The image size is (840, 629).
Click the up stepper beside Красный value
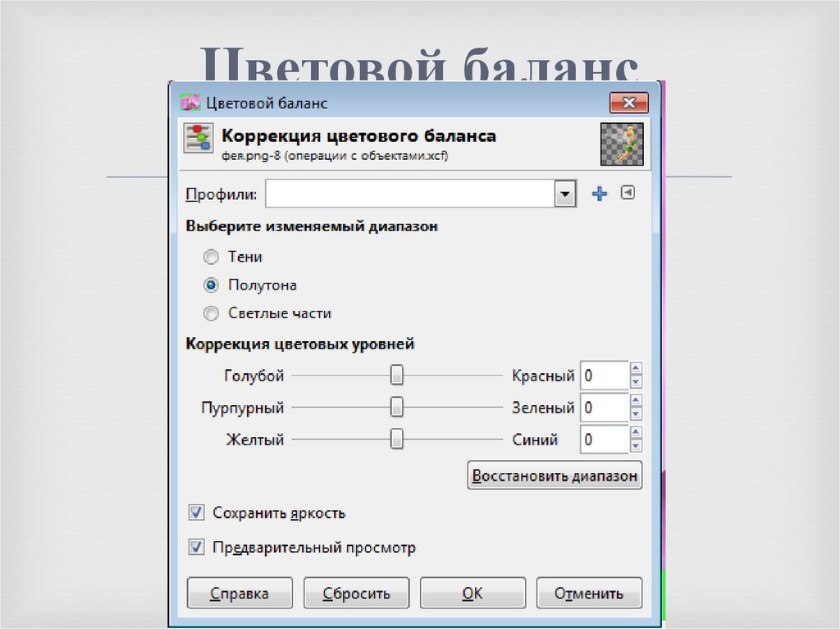click(x=637, y=370)
